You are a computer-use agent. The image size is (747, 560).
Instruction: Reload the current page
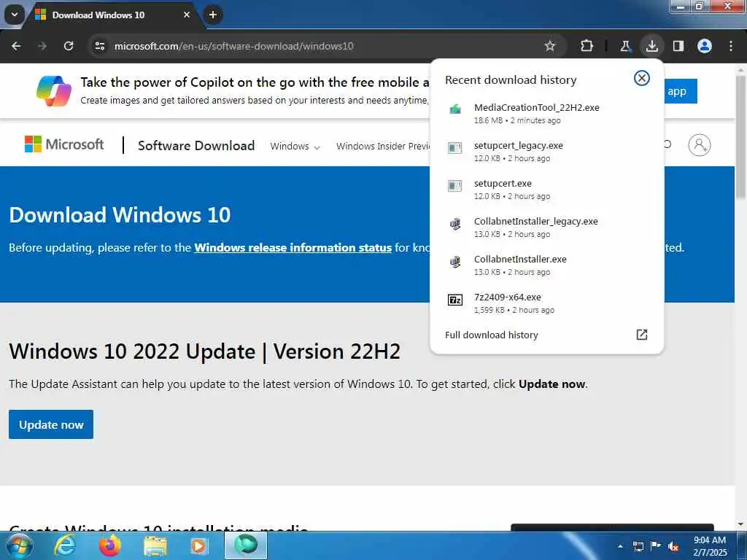69,46
